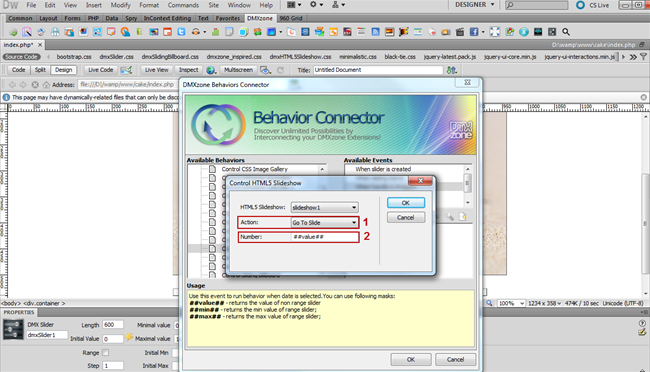650x372 pixels.
Task: Click the Multiscreen button
Action: pos(238,70)
